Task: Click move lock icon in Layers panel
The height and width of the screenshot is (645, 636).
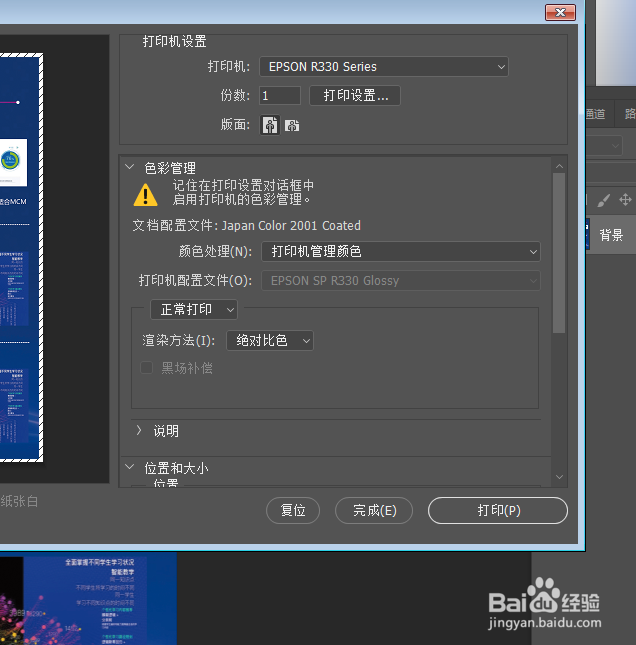Action: pos(625,200)
